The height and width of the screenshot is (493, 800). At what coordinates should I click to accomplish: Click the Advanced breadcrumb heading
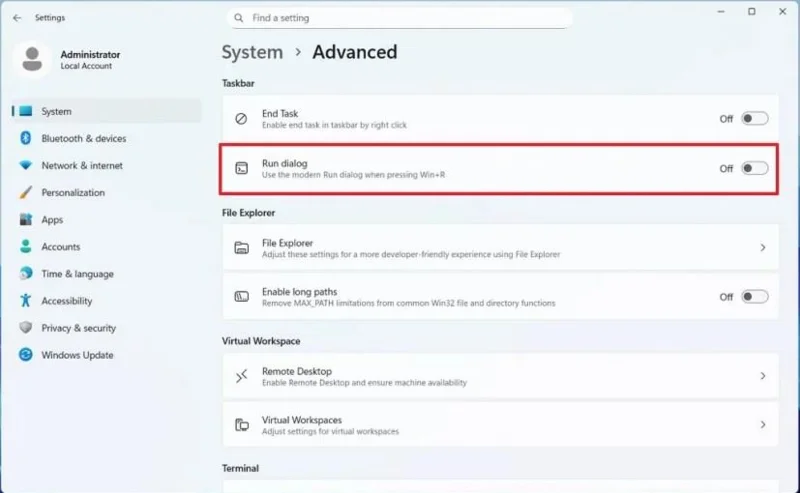pyautogui.click(x=355, y=52)
